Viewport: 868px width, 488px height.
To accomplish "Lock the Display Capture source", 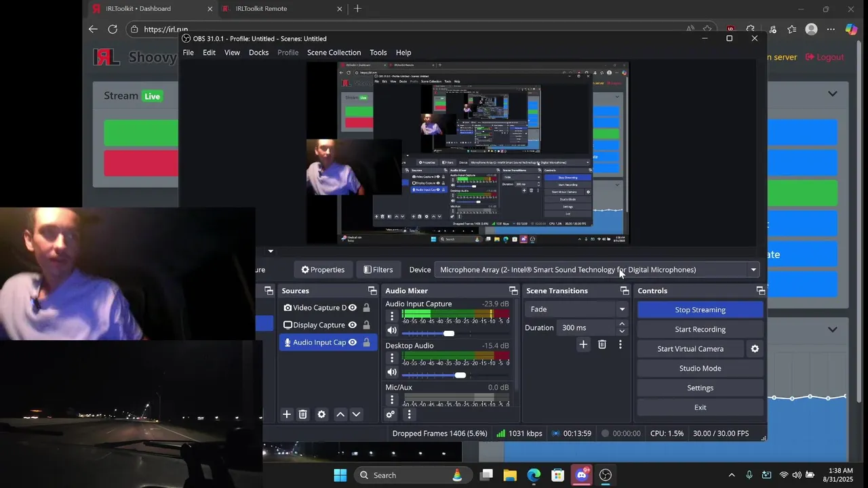I will tap(366, 325).
